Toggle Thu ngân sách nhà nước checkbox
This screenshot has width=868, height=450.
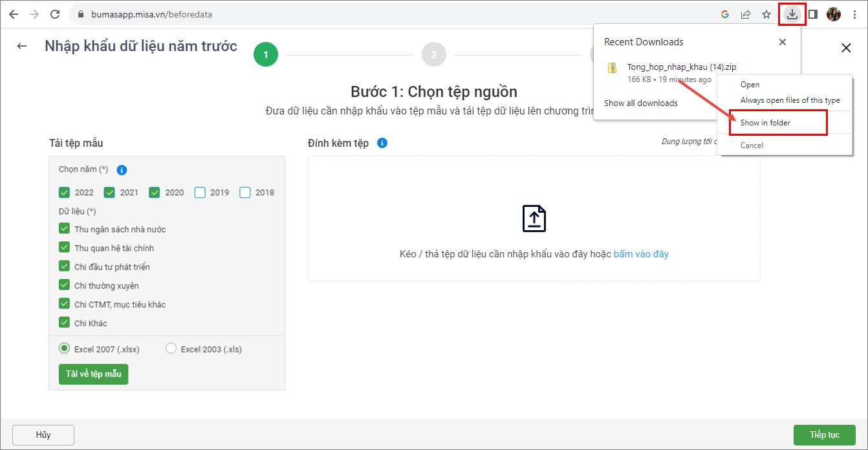coord(64,228)
